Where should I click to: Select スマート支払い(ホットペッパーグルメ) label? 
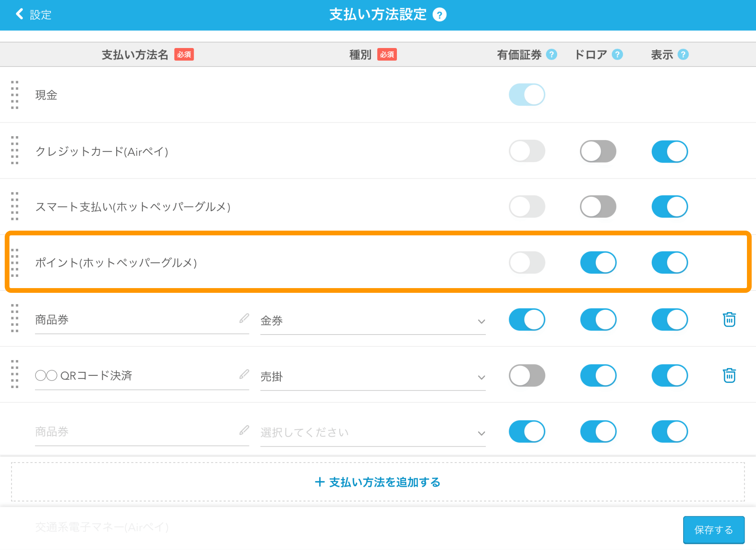click(133, 207)
